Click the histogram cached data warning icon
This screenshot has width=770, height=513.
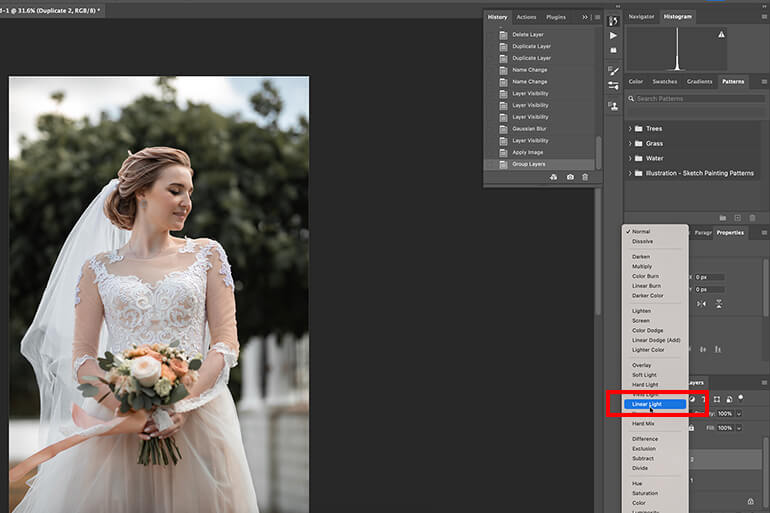[x=721, y=34]
